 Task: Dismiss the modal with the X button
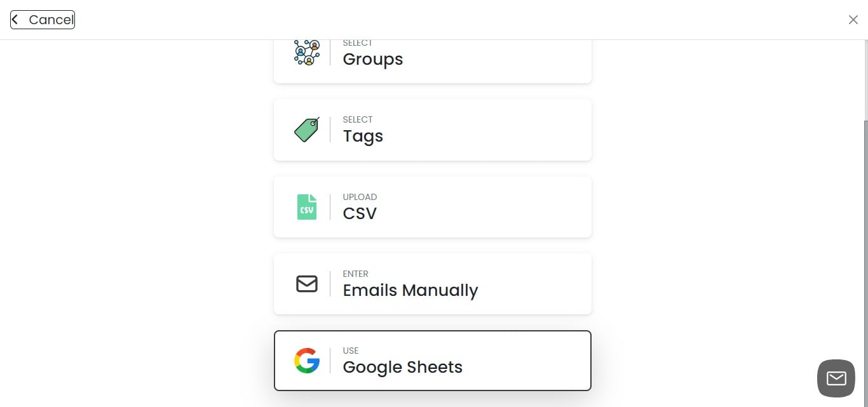click(853, 20)
